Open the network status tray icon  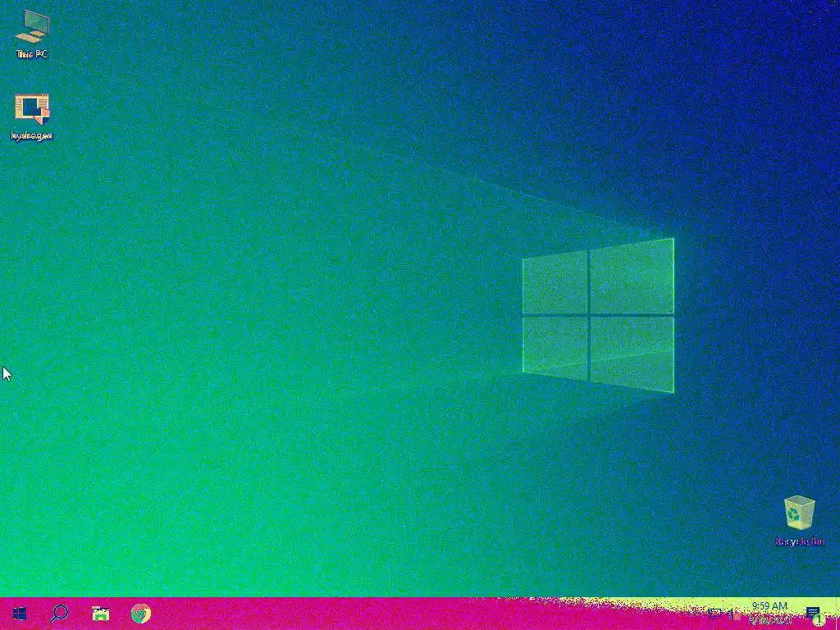(x=714, y=614)
